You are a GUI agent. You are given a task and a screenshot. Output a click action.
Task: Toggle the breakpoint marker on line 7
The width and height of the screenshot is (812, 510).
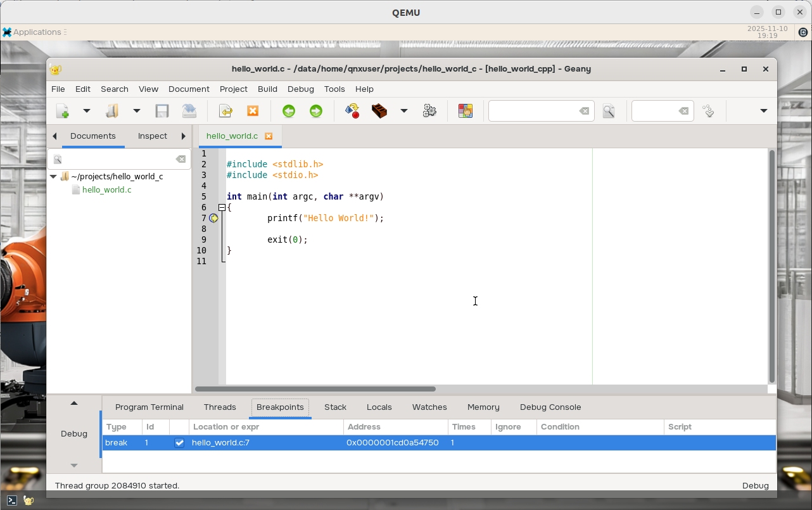point(214,218)
